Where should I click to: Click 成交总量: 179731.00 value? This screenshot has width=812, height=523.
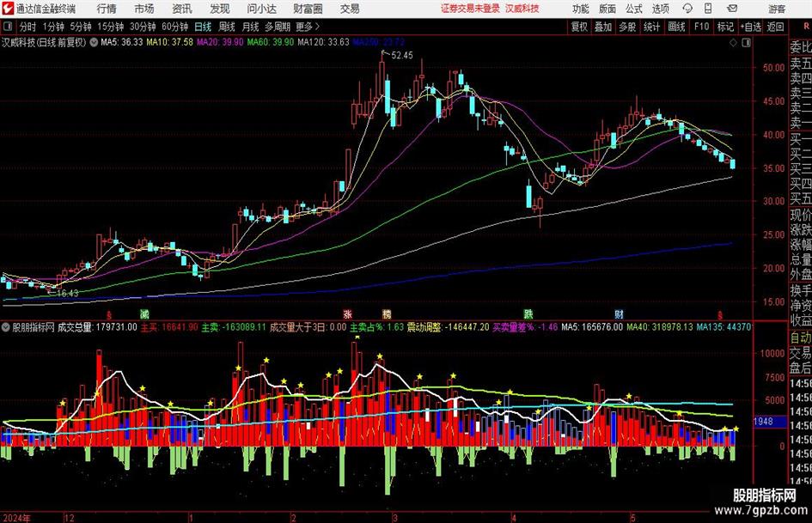pyautogui.click(x=97, y=327)
